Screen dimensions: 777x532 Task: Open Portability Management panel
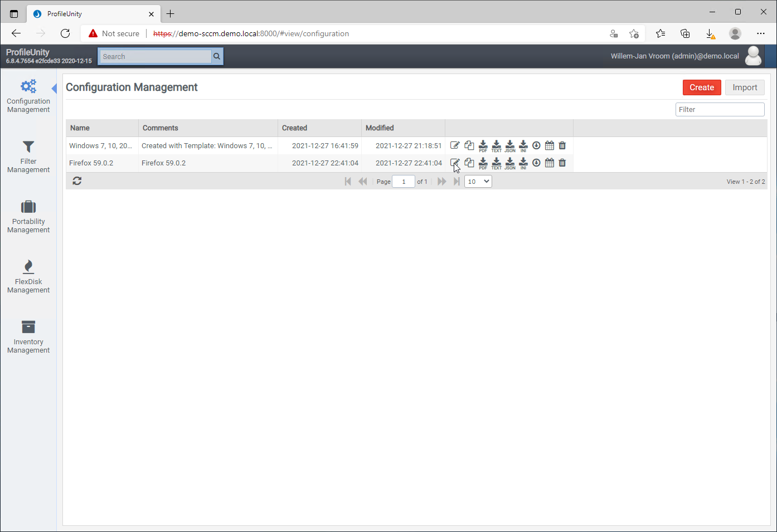tap(28, 217)
